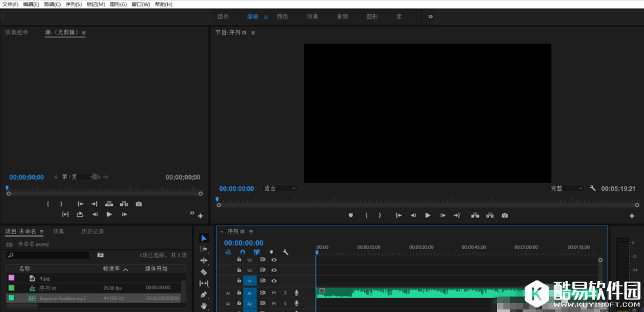Image resolution: width=644 pixels, height=312 pixels.
Task: Toggle lock on the V2 track
Action: (x=239, y=270)
